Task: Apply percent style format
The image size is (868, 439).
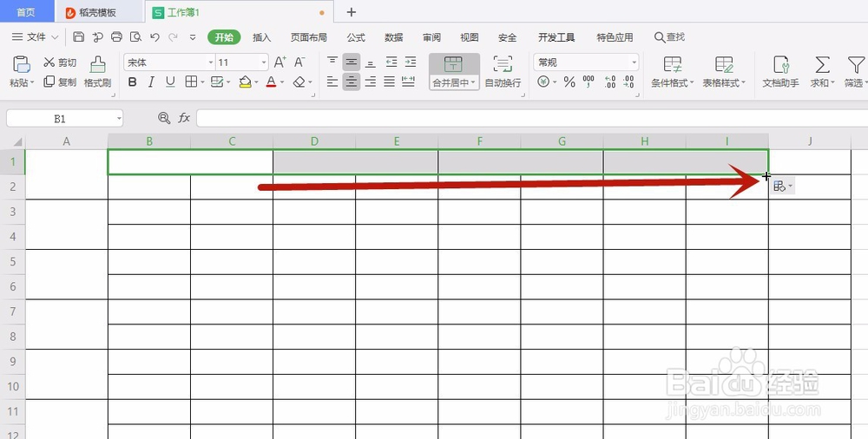Action: pos(569,82)
